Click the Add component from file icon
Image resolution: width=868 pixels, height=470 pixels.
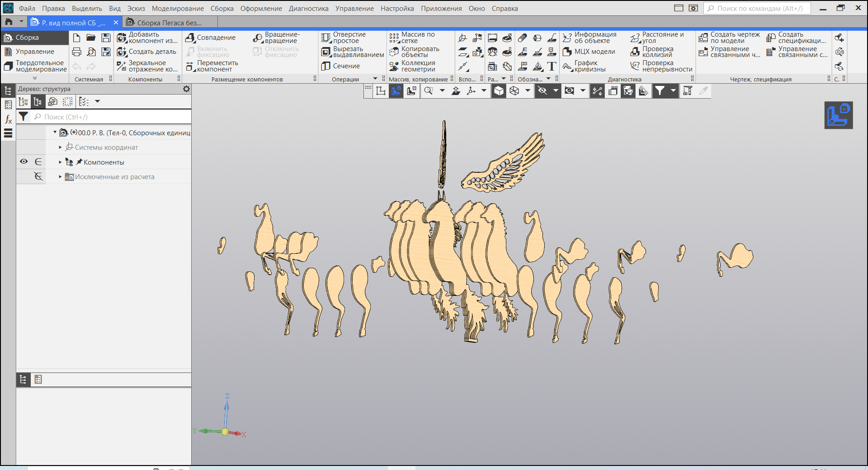[x=122, y=38]
